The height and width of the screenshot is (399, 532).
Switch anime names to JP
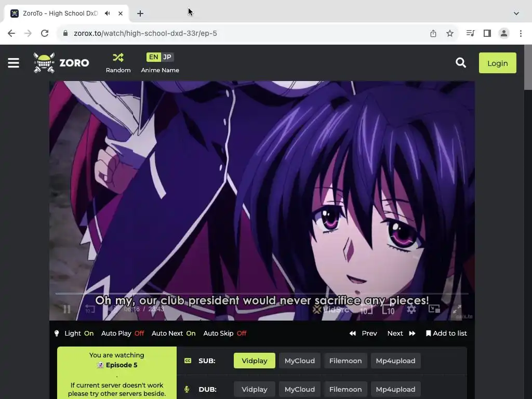pyautogui.click(x=167, y=57)
